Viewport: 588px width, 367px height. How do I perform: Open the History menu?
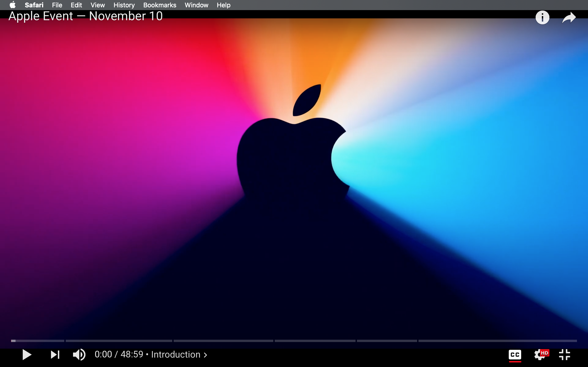click(x=124, y=5)
